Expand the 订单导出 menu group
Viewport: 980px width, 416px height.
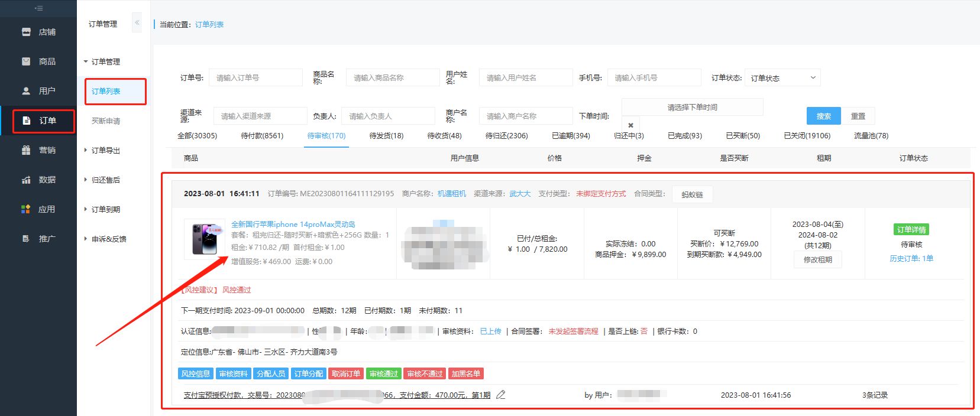(x=105, y=150)
